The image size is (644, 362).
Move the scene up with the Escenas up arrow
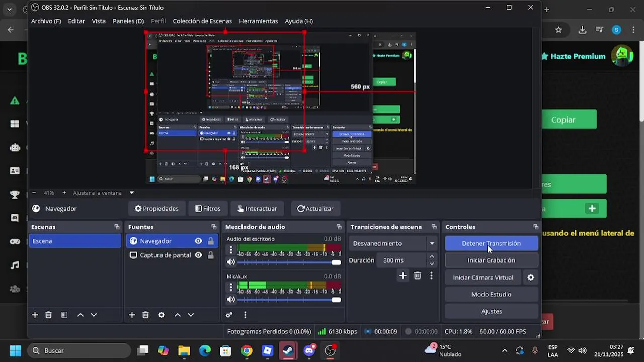click(x=80, y=315)
